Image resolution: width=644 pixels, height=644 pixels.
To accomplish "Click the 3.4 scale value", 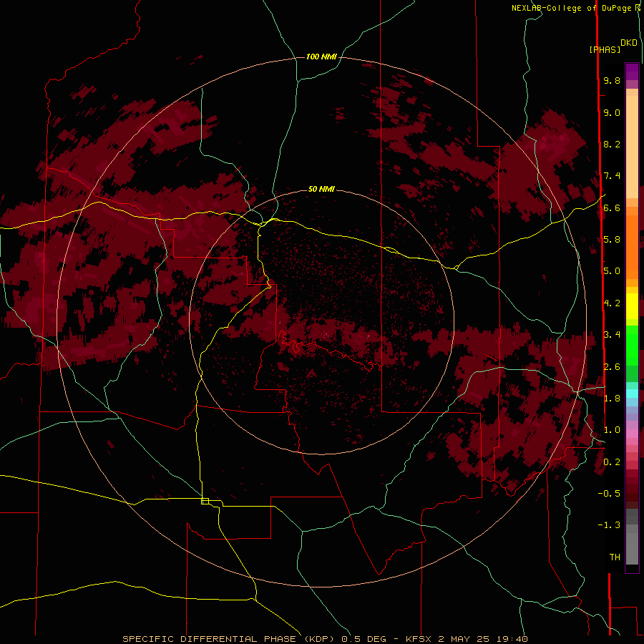I will [x=612, y=334].
